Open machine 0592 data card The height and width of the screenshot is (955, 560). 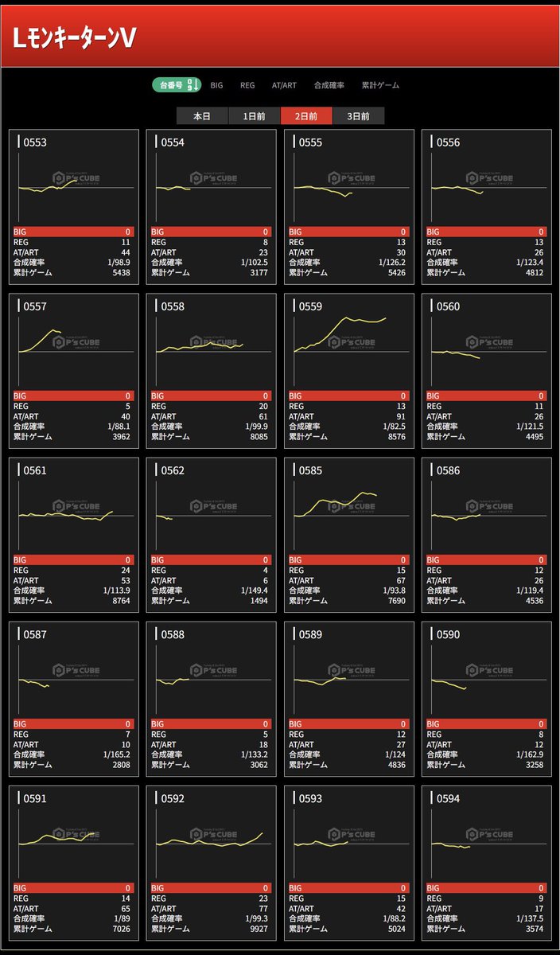point(212,863)
